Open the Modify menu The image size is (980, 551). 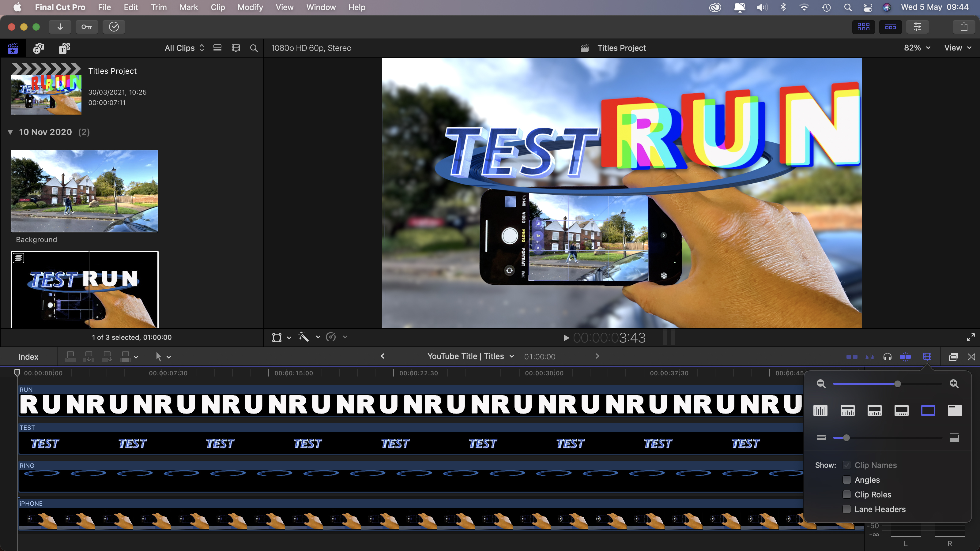250,7
